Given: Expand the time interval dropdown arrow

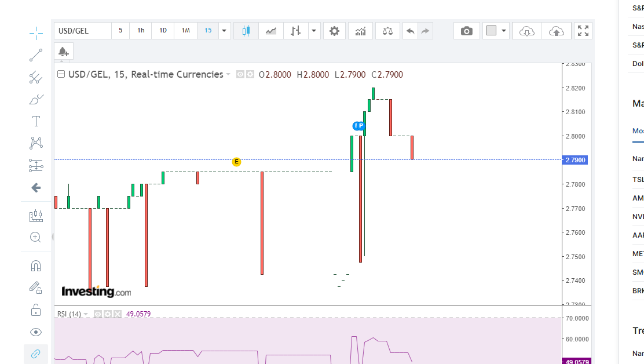Looking at the screenshot, I should pyautogui.click(x=224, y=31).
